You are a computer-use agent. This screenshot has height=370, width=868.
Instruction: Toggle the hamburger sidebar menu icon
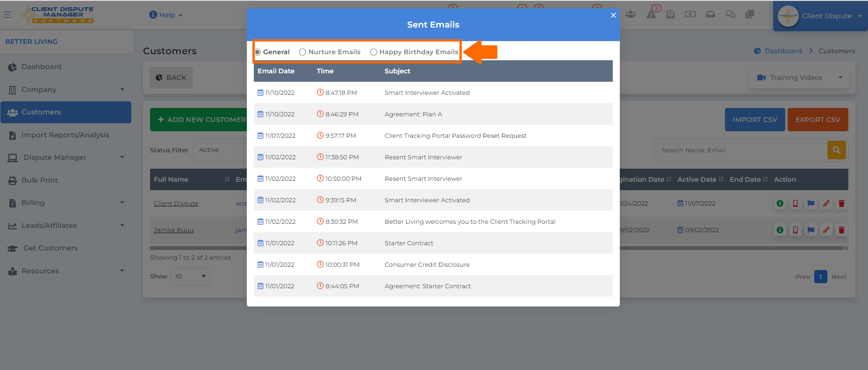pyautogui.click(x=7, y=14)
